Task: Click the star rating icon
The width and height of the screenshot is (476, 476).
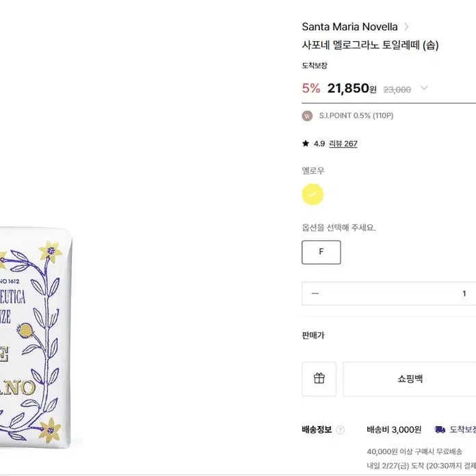Action: (306, 144)
